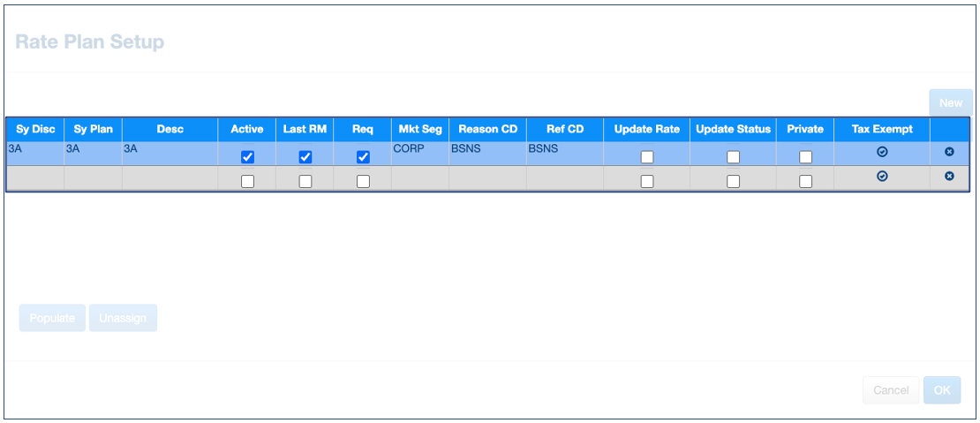Click the Unassign button

(123, 318)
